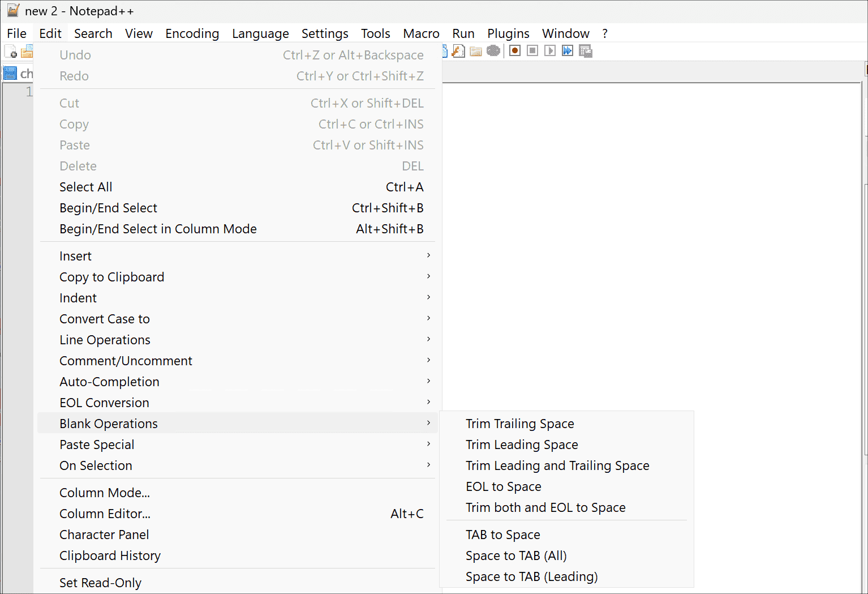Image resolution: width=868 pixels, height=594 pixels.
Task: Click the Notepad++ icon in the title bar
Action: 12,10
